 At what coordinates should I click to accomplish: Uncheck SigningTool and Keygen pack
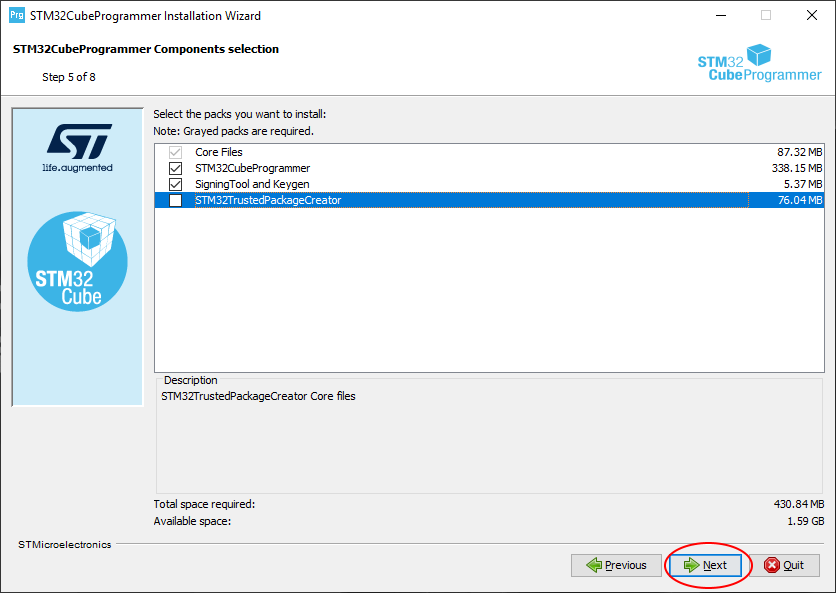point(176,184)
